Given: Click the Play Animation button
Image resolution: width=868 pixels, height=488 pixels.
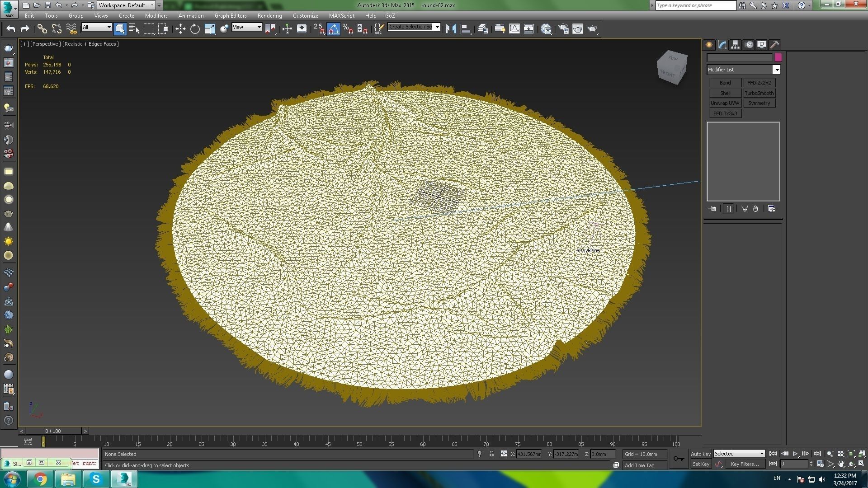Looking at the screenshot, I should [x=795, y=454].
